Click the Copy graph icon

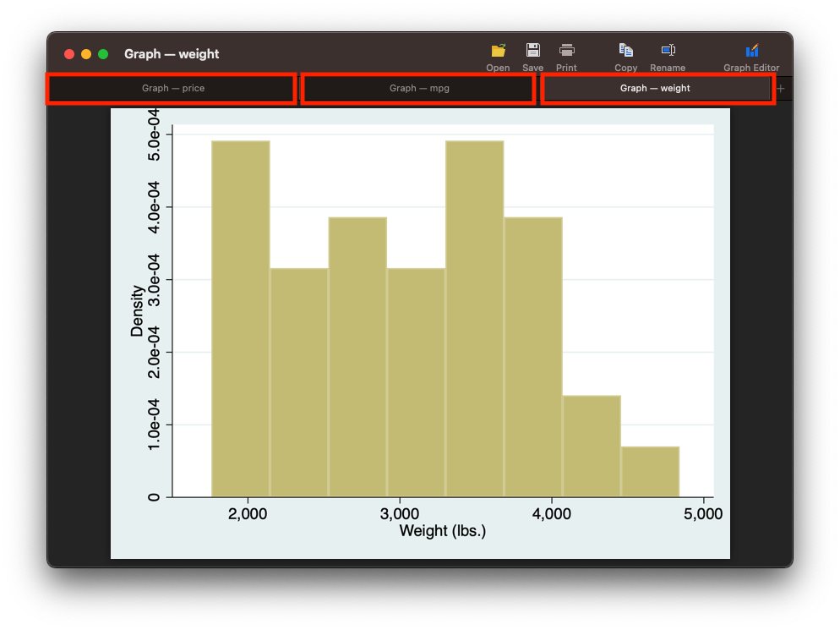click(x=625, y=51)
